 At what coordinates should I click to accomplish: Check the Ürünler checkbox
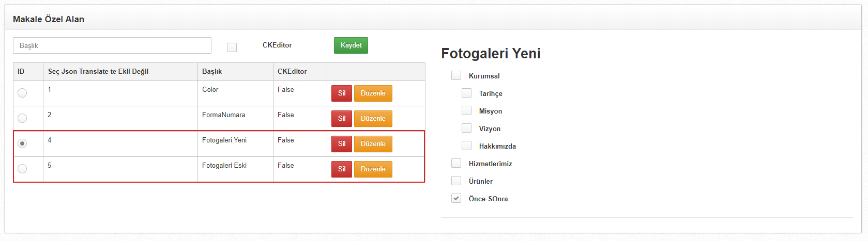coord(456,181)
